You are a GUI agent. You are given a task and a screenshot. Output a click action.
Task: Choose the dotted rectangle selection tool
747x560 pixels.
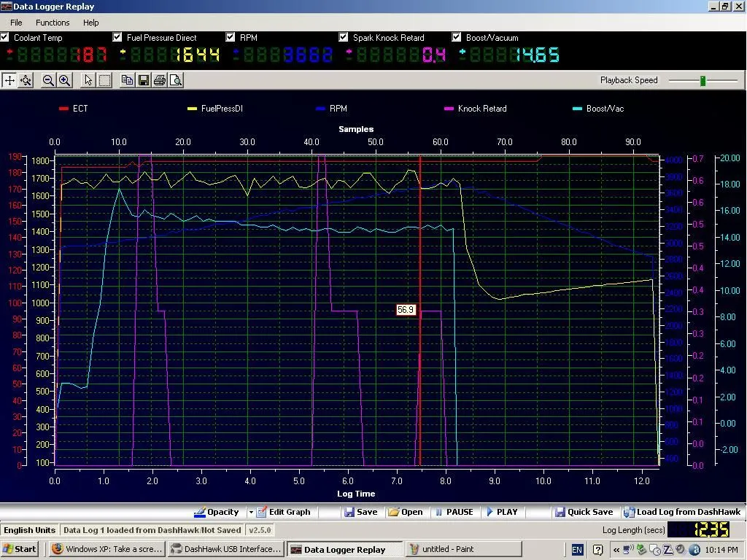pos(104,80)
